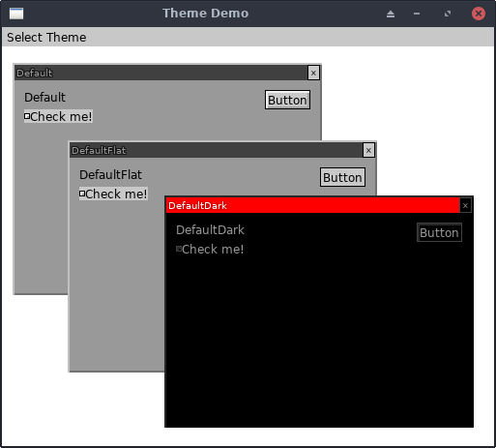
Task: Toggle Check me! checkbox in DefaultDark window
Action: 210,249
